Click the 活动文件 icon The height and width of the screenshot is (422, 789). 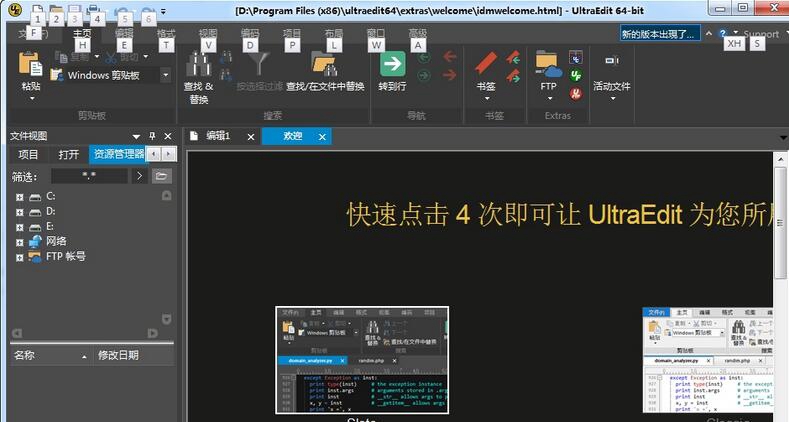coord(612,61)
